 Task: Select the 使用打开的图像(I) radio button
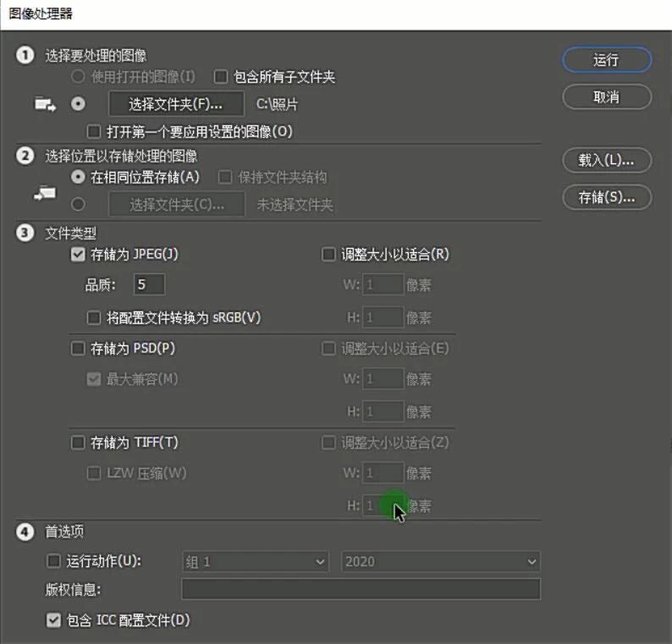[78, 77]
